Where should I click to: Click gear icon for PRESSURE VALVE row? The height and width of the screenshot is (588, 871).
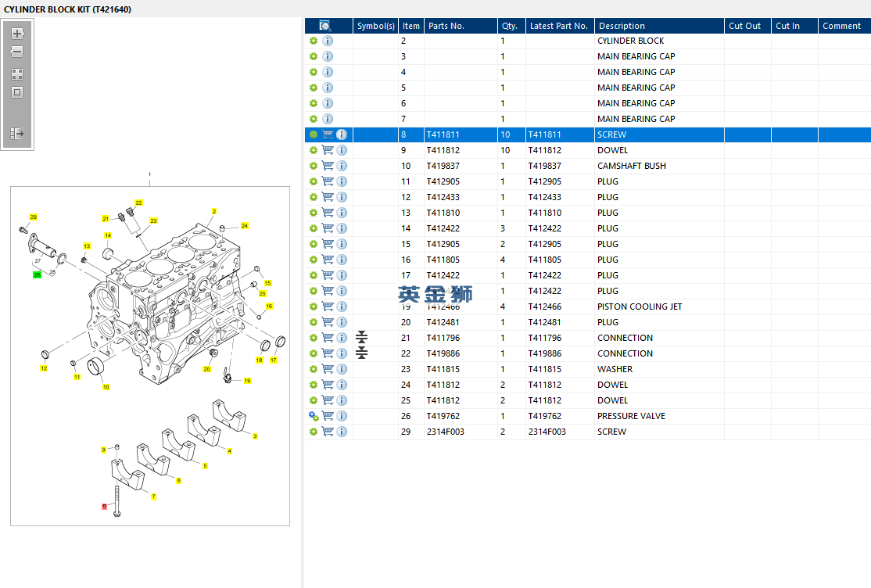pyautogui.click(x=314, y=416)
